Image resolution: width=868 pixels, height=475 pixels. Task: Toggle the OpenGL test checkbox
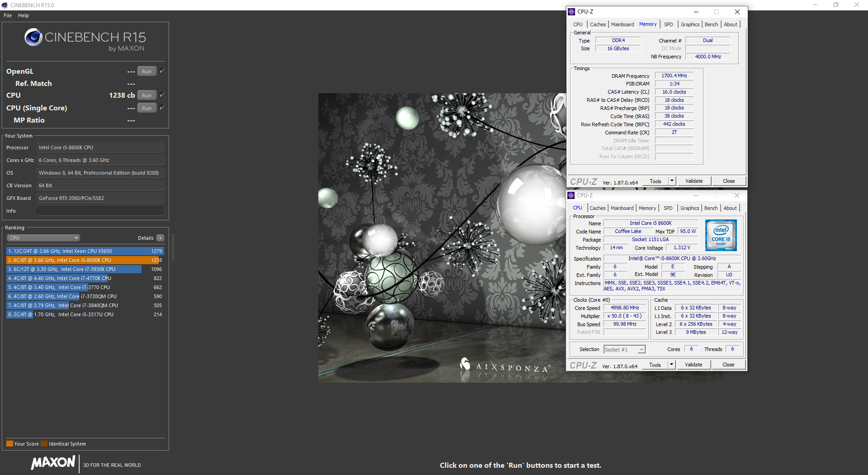tap(162, 71)
